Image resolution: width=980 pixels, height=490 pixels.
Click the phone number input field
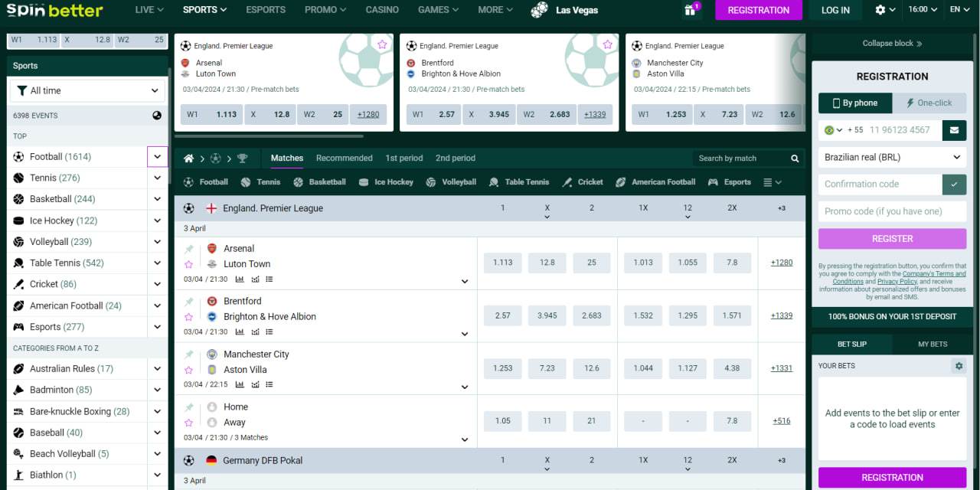[x=902, y=130]
